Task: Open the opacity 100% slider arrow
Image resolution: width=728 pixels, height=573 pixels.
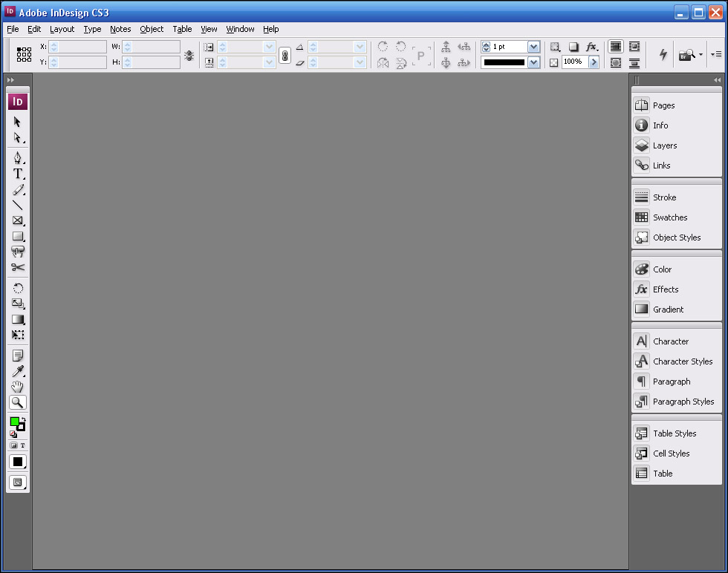Action: 594,62
